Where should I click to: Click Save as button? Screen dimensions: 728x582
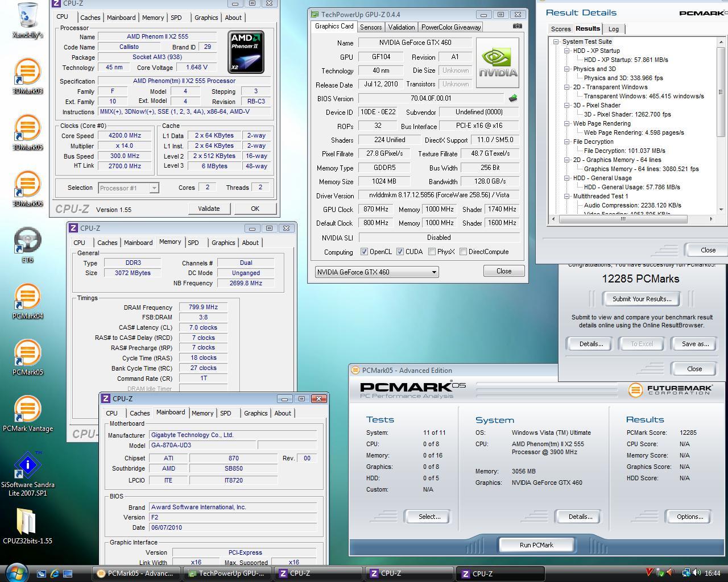(695, 344)
